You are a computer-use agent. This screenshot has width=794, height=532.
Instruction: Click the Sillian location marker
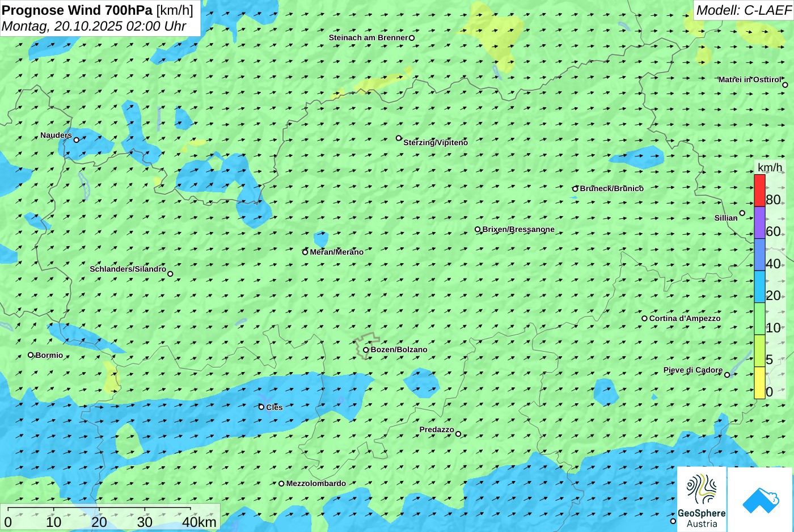click(x=742, y=213)
